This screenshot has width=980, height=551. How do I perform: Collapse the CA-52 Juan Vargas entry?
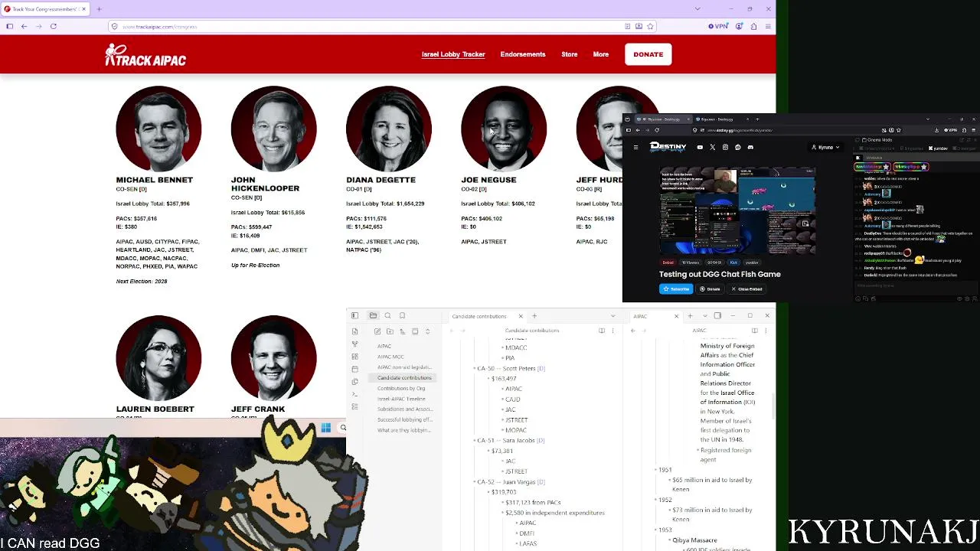pyautogui.click(x=475, y=481)
